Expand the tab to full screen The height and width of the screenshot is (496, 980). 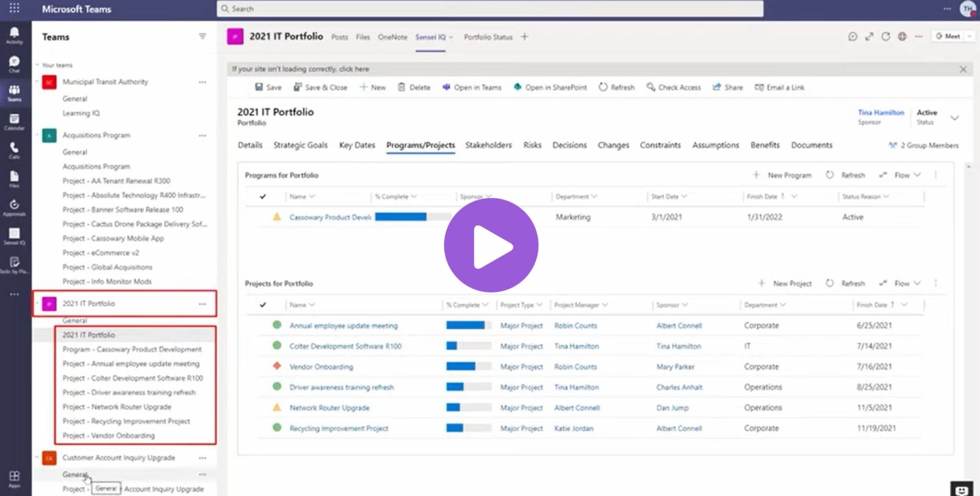(x=869, y=36)
